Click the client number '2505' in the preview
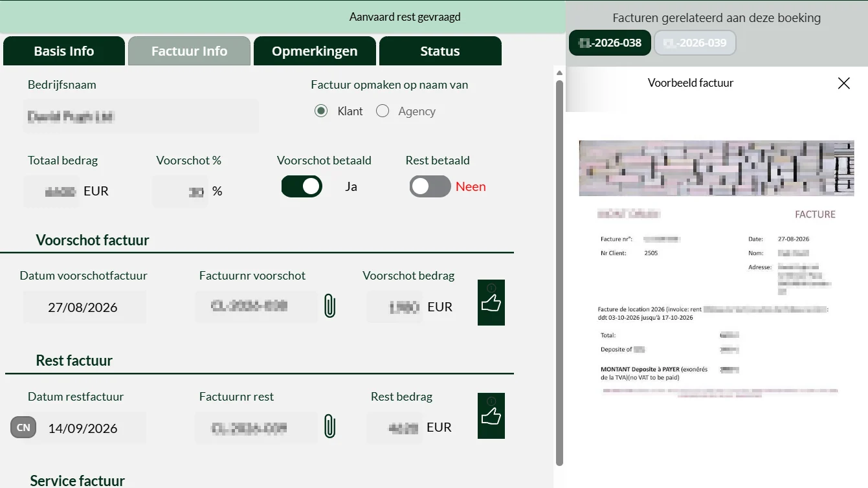The image size is (868, 488). 651,253
